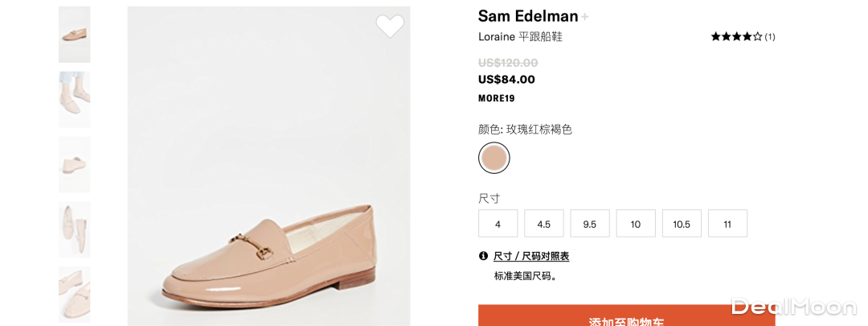Pick size 11
The image size is (868, 326).
click(x=727, y=224)
